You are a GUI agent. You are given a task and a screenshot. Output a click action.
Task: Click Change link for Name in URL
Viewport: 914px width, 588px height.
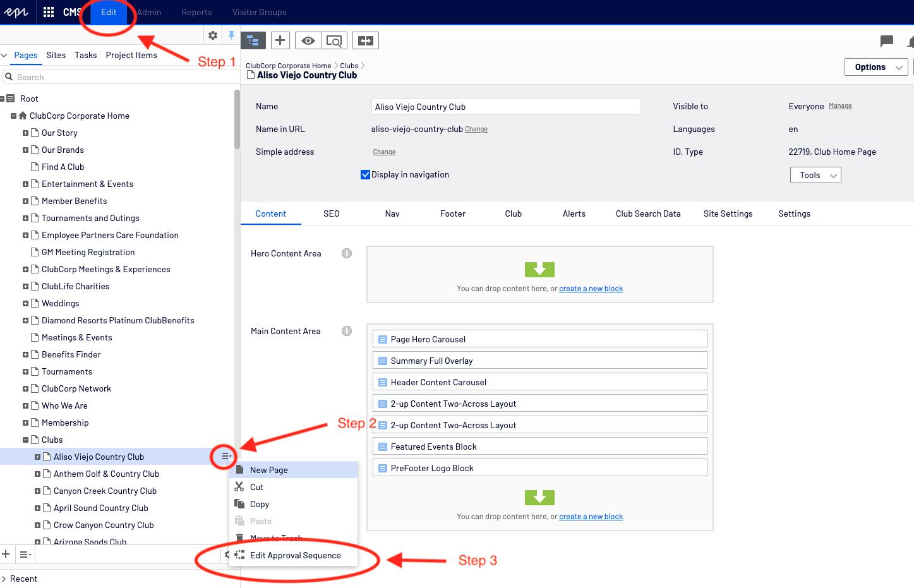click(476, 129)
